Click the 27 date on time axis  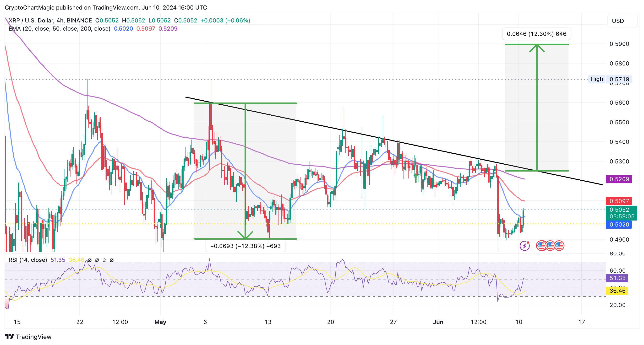pyautogui.click(x=393, y=322)
